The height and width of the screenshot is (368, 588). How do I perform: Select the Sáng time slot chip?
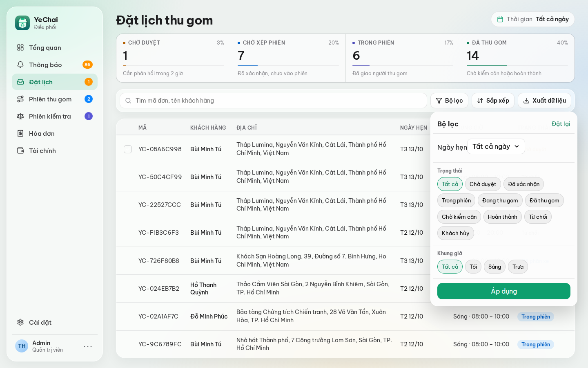495,267
